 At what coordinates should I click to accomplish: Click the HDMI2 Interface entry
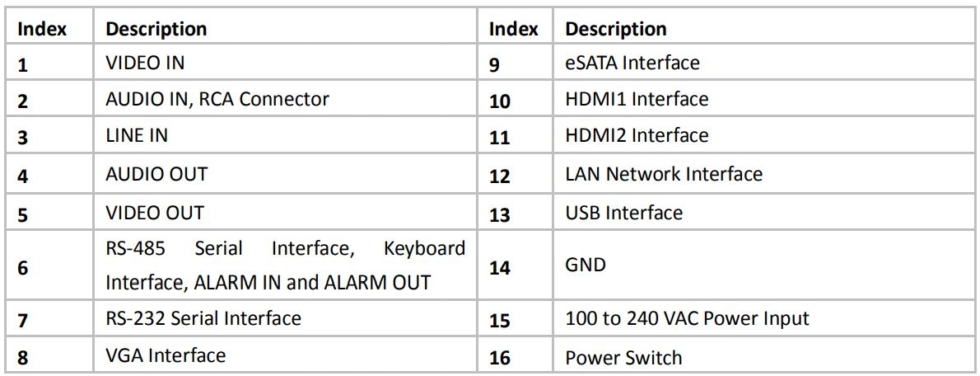tap(637, 136)
